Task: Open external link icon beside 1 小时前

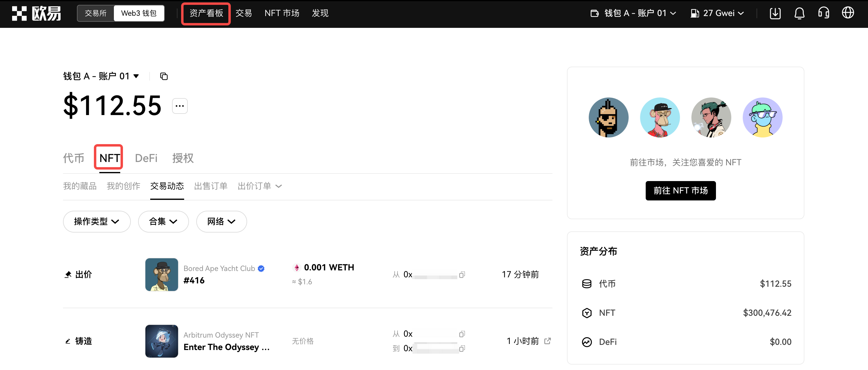Action: pos(548,341)
